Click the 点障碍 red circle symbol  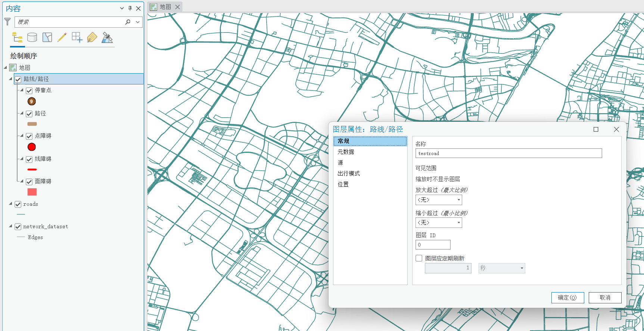coord(32,147)
